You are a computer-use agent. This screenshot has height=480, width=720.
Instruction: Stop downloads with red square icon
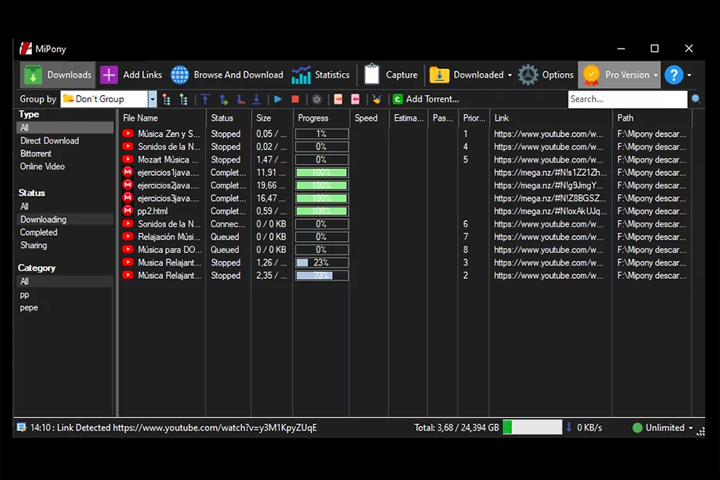(295, 99)
